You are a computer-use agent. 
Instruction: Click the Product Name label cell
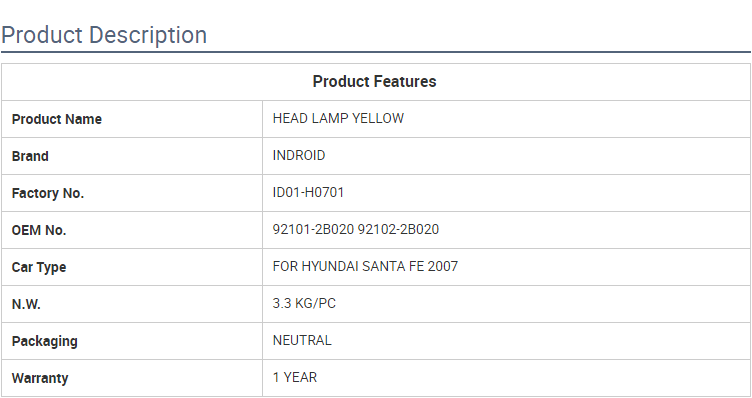pos(132,119)
